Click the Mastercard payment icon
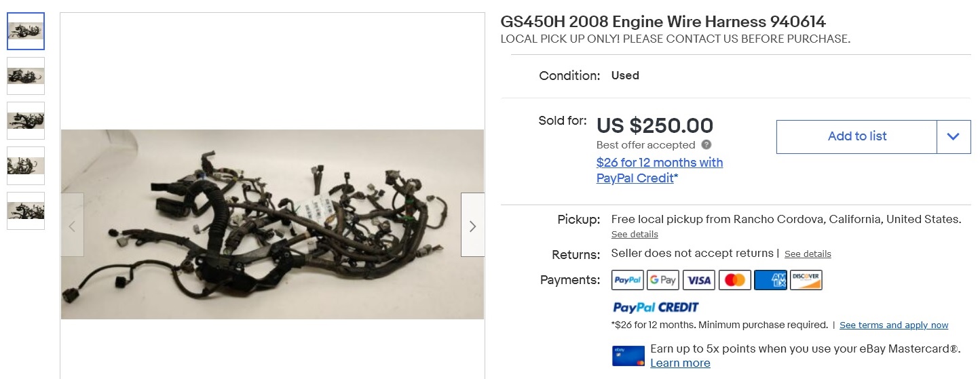 coord(734,280)
